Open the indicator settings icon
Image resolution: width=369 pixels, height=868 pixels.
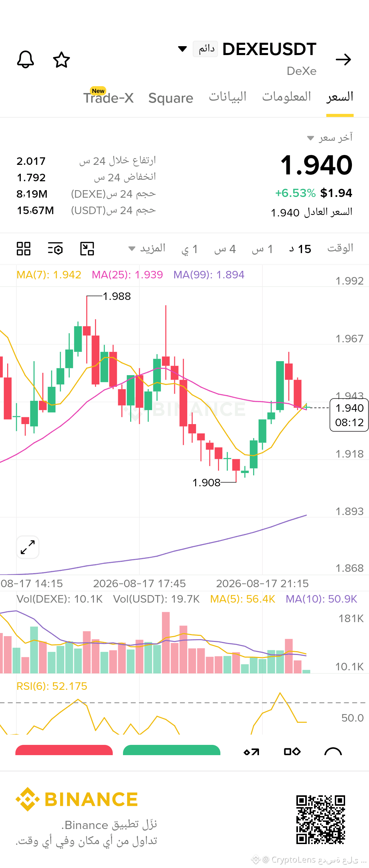[x=55, y=249]
